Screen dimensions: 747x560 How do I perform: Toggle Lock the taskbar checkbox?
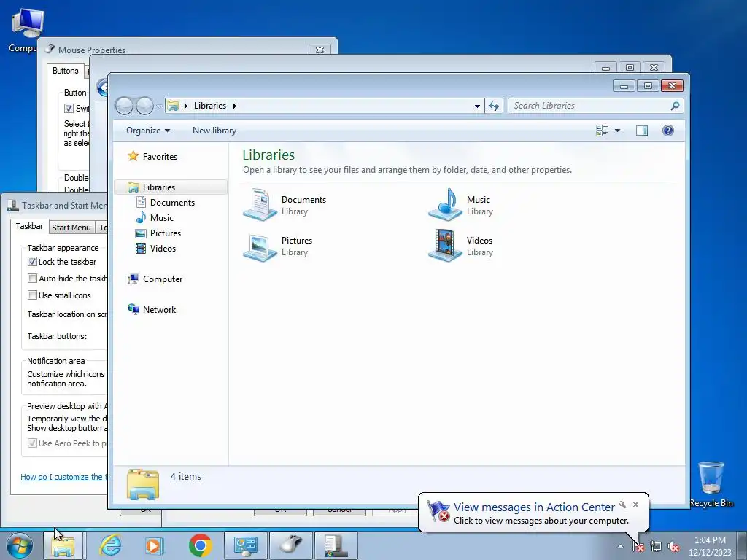32,262
